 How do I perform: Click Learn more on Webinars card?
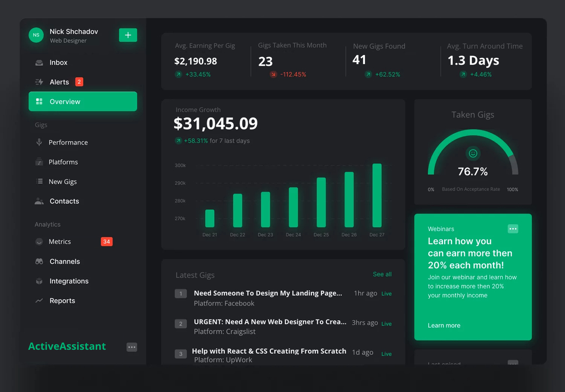[x=444, y=325]
